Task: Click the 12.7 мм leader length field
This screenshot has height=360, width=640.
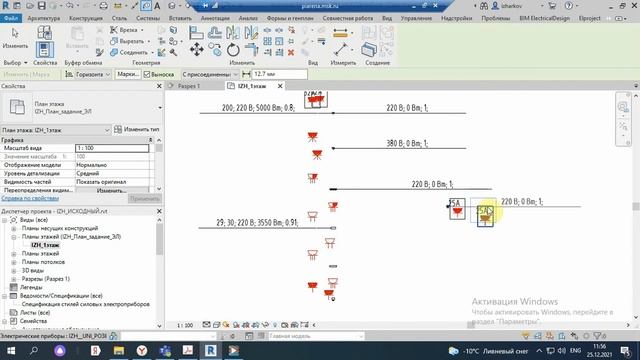Action: point(279,74)
